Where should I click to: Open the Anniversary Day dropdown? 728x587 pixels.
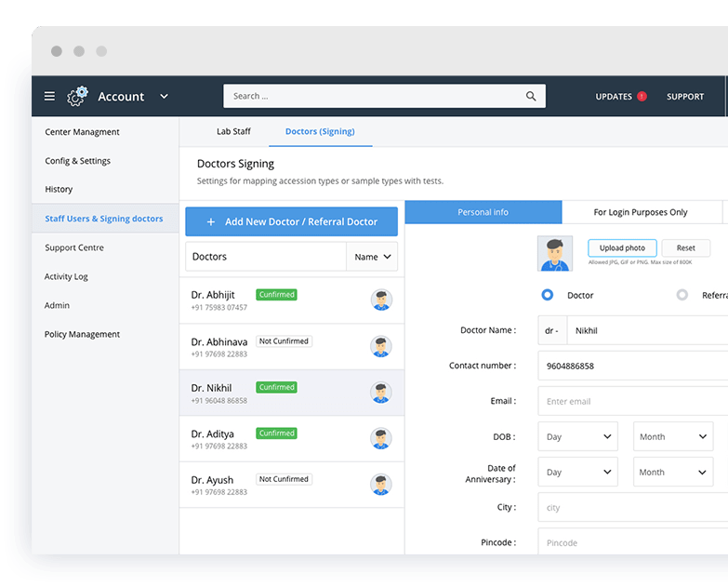[577, 472]
